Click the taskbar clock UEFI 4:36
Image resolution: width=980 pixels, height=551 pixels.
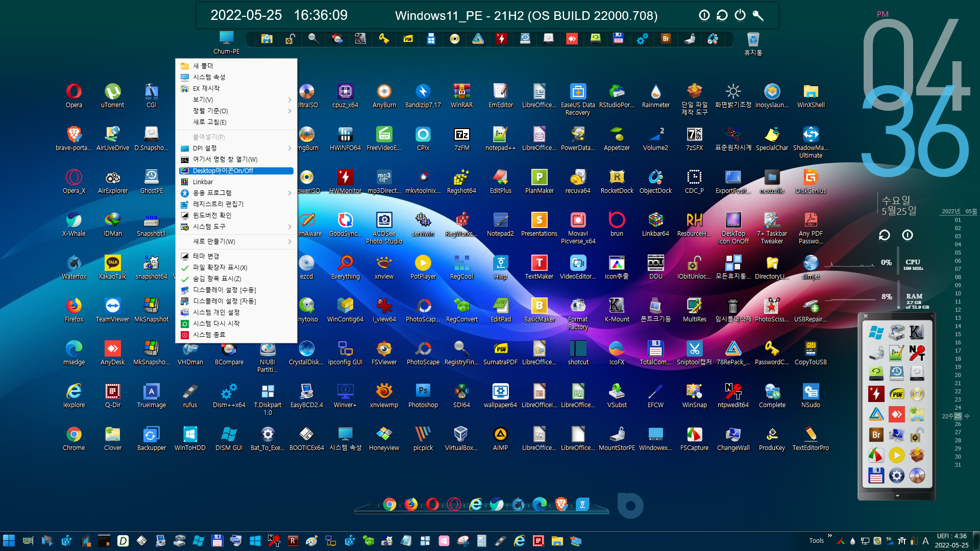pyautogui.click(x=952, y=541)
